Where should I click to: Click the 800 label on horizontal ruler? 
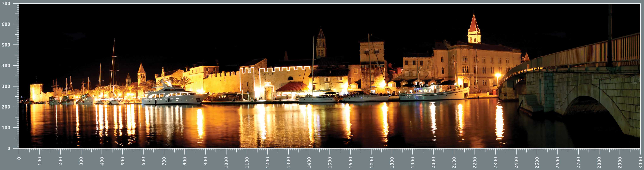pos(185,161)
